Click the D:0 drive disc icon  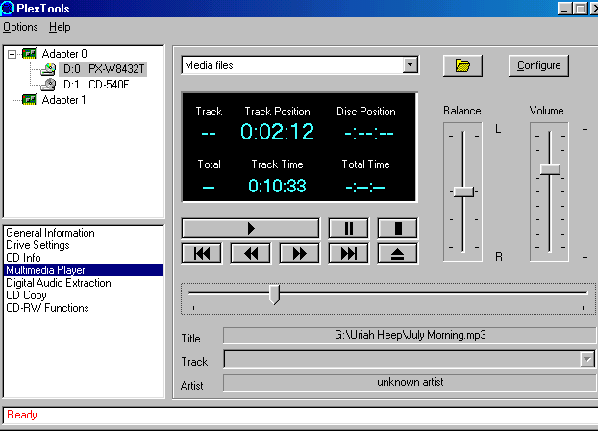(x=48, y=69)
